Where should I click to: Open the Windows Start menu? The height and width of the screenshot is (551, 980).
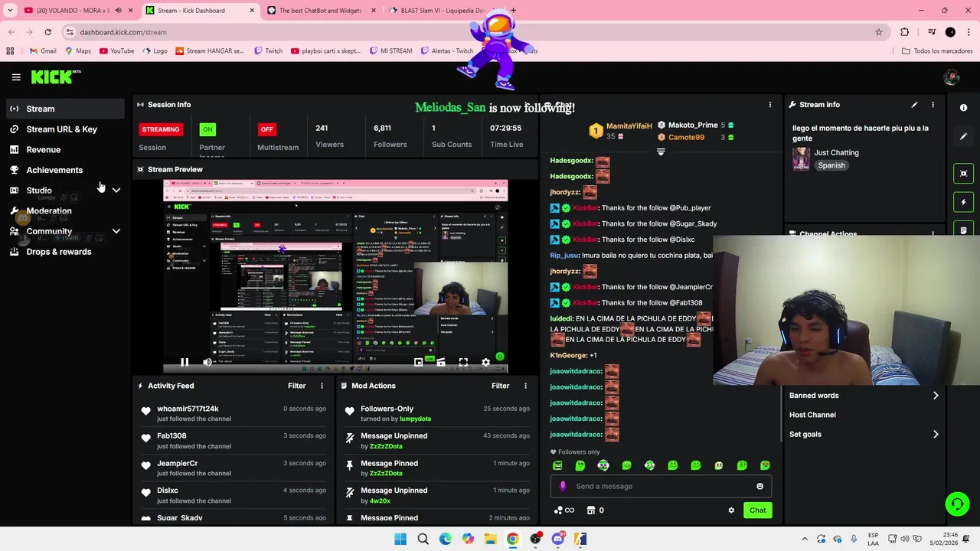[x=400, y=539]
